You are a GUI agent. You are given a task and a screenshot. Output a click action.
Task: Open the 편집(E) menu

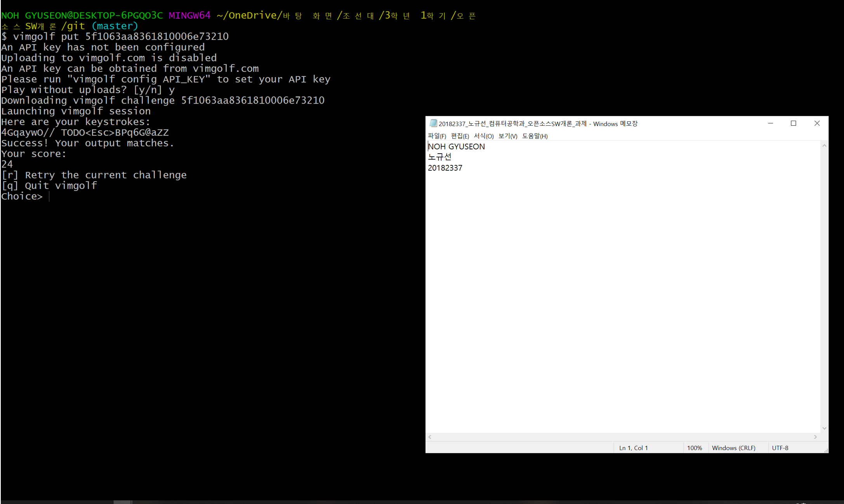[x=459, y=136]
